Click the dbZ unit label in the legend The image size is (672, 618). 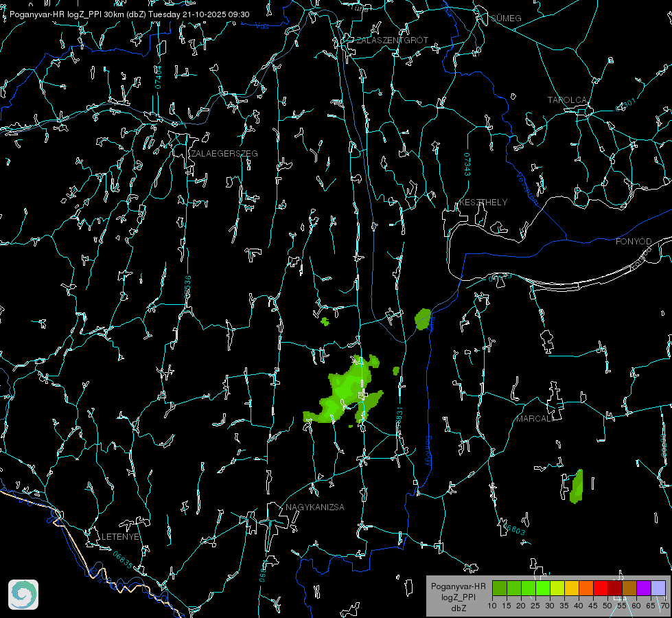(x=459, y=608)
